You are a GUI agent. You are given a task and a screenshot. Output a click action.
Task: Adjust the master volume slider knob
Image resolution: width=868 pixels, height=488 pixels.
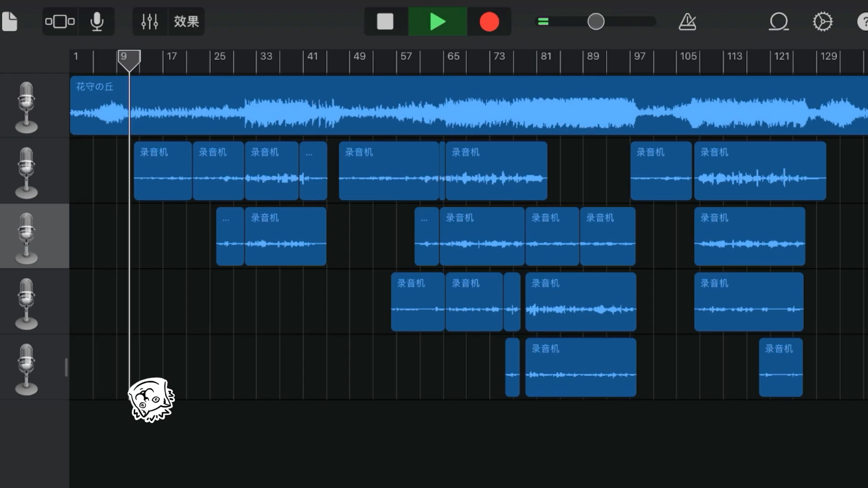tap(596, 21)
